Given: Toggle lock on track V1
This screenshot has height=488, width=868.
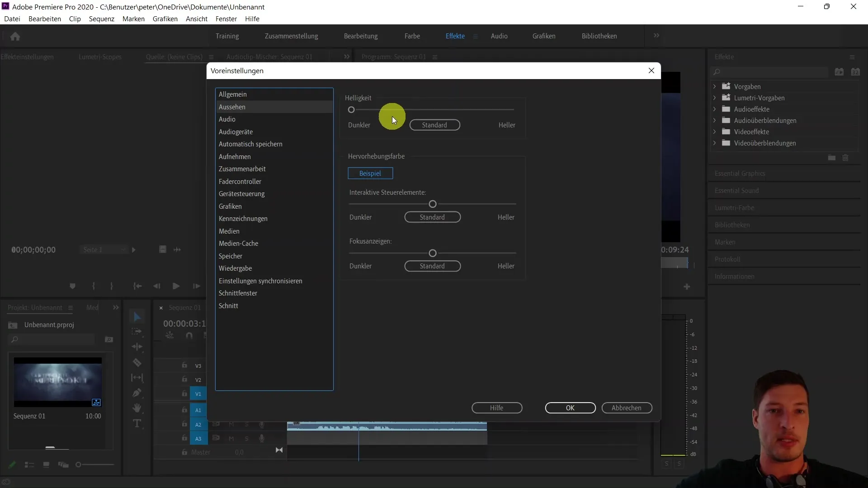Looking at the screenshot, I should point(184,394).
